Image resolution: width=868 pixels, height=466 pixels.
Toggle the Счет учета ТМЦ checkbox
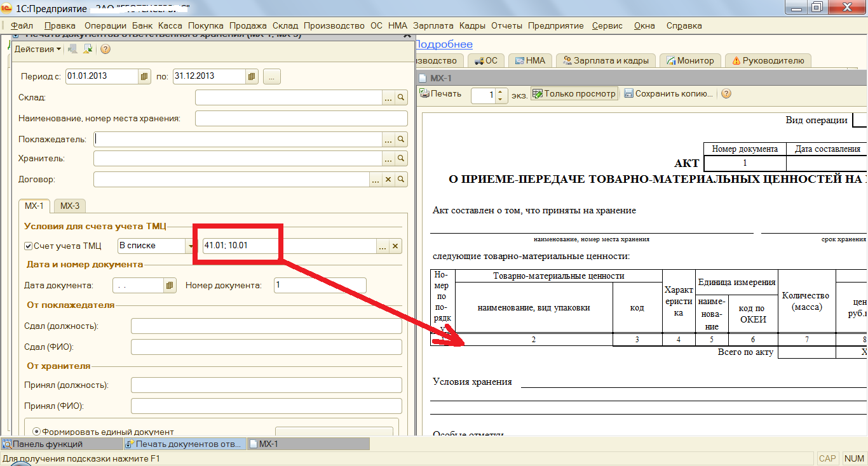click(x=28, y=246)
